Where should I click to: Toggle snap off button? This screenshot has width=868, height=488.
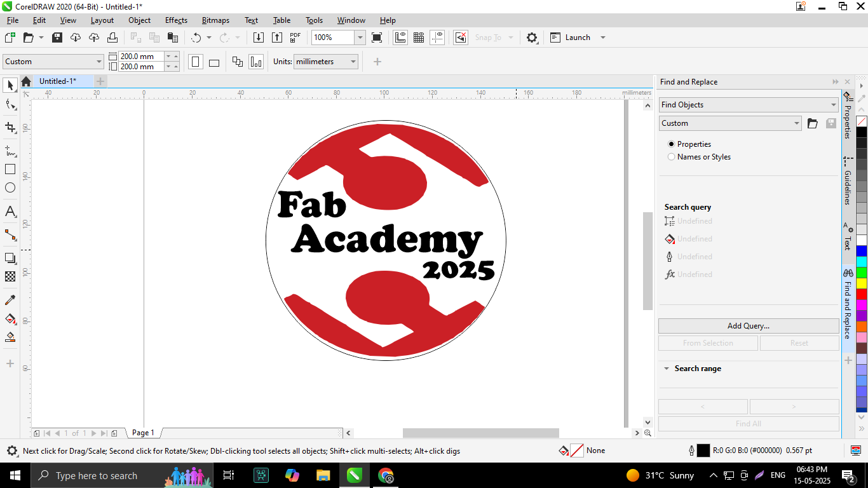461,37
